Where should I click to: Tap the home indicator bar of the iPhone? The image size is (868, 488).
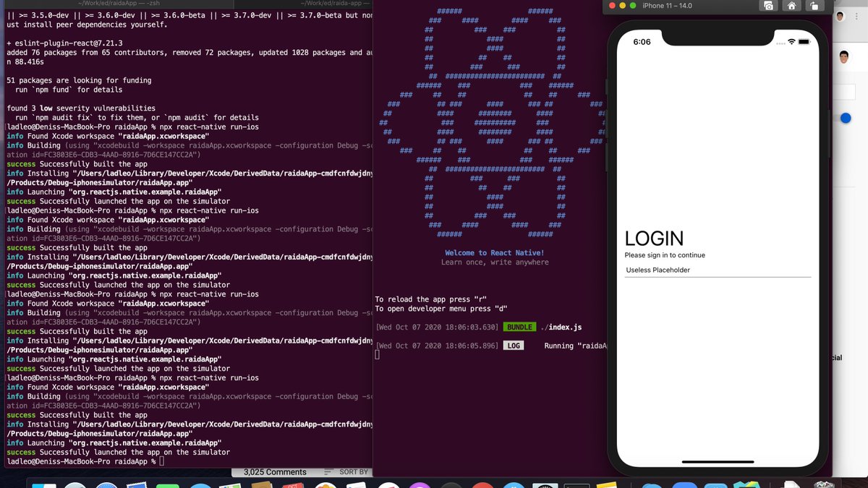(x=718, y=461)
